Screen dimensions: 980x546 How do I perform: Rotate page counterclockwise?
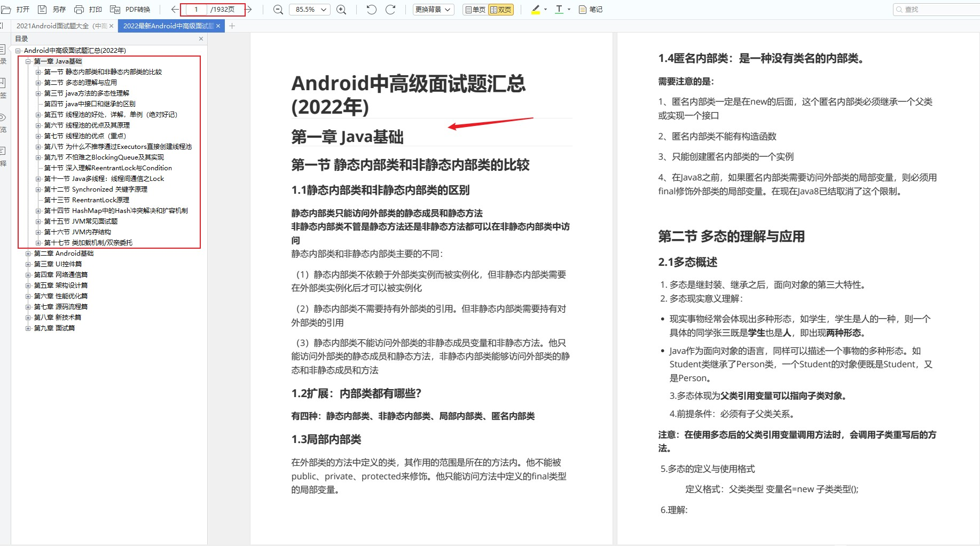(x=372, y=10)
